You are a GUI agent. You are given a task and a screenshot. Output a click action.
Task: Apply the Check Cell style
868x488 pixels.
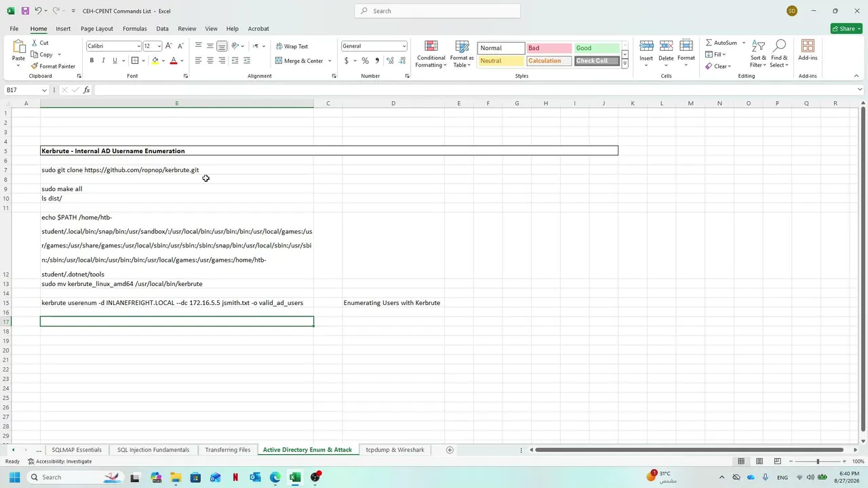click(597, 61)
